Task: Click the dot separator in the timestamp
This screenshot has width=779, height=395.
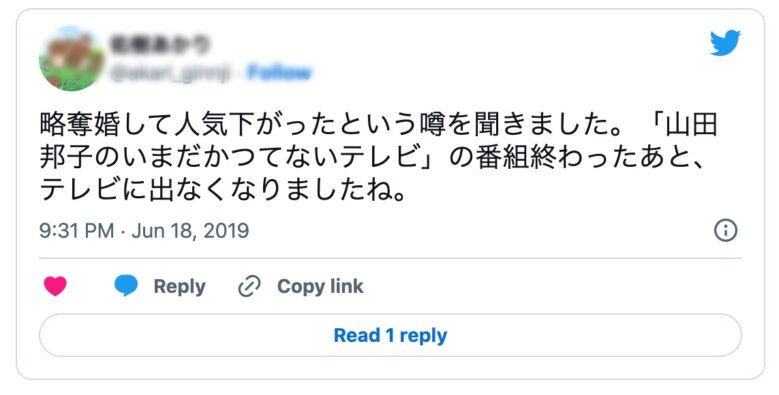Action: (123, 232)
